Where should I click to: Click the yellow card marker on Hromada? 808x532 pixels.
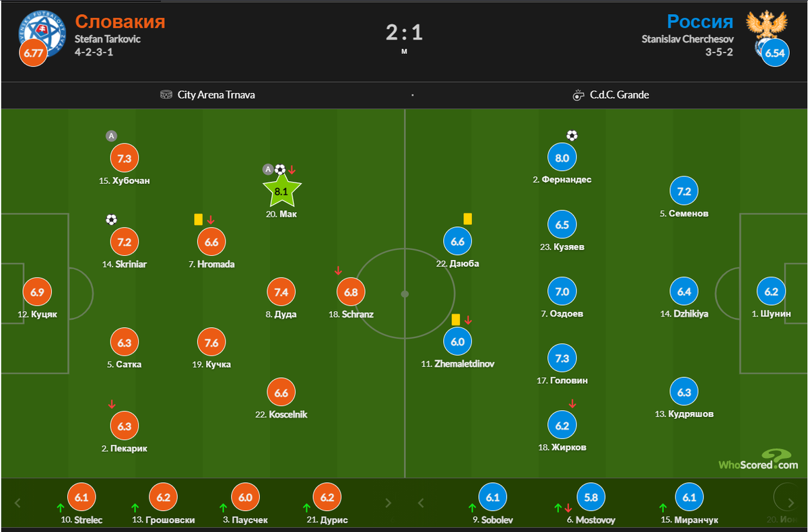(x=197, y=219)
